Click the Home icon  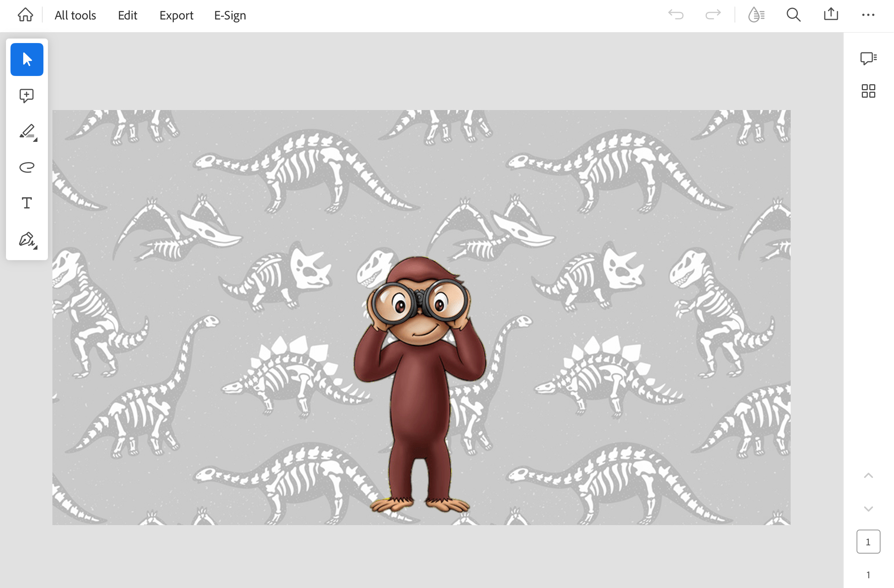pyautogui.click(x=25, y=15)
